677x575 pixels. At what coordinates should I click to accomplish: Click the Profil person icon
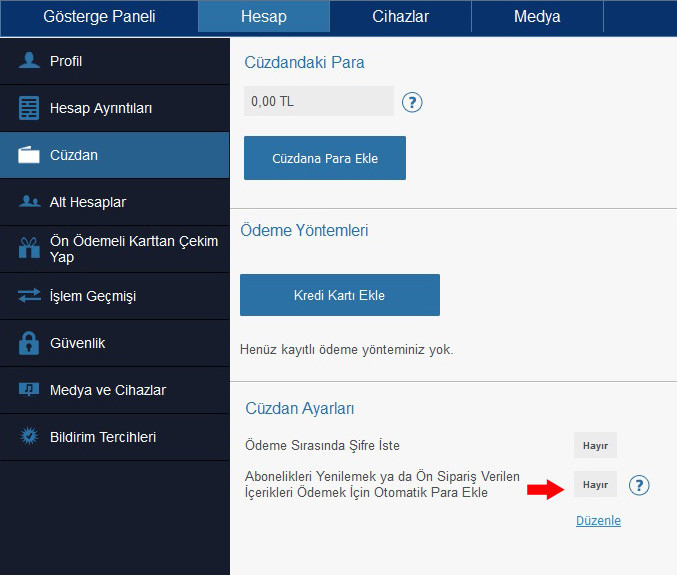(29, 60)
